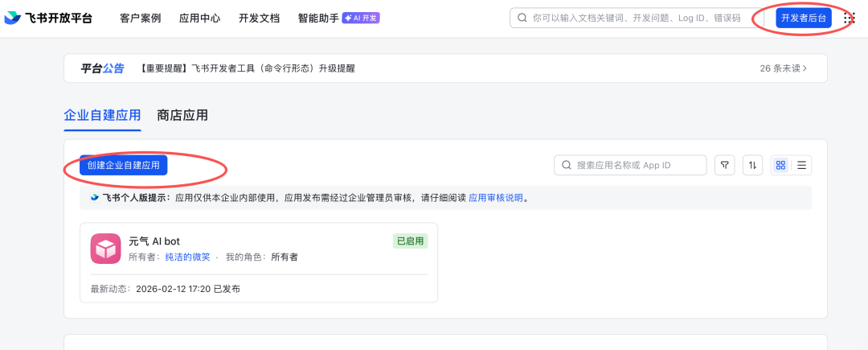Open the apps grid menu icon
This screenshot has width=868, height=350.
pyautogui.click(x=849, y=18)
